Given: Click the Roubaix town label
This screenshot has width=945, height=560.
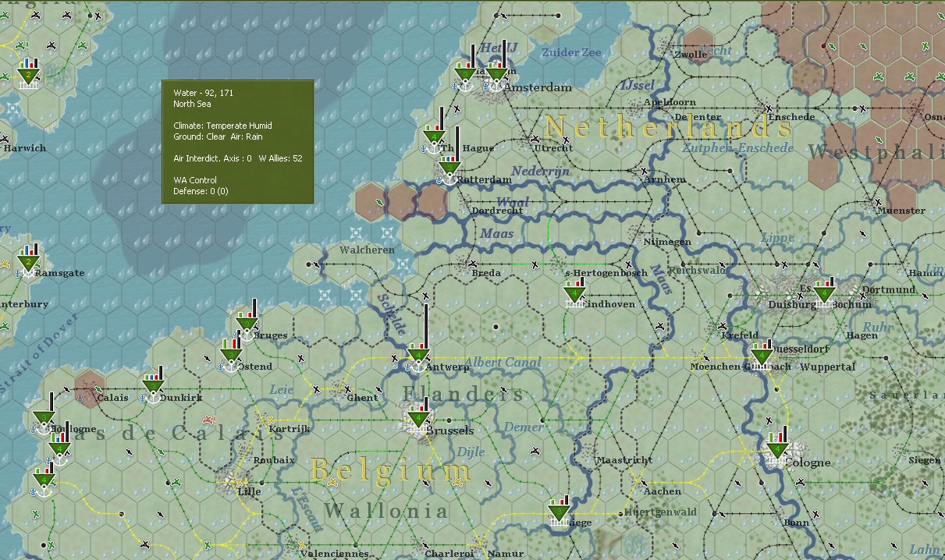Looking at the screenshot, I should (x=274, y=460).
